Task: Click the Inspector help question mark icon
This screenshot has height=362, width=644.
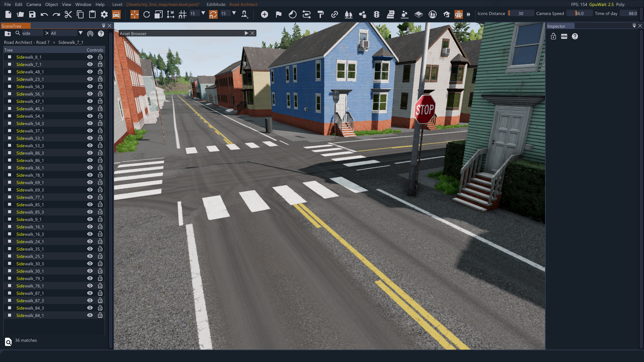Action: [575, 36]
